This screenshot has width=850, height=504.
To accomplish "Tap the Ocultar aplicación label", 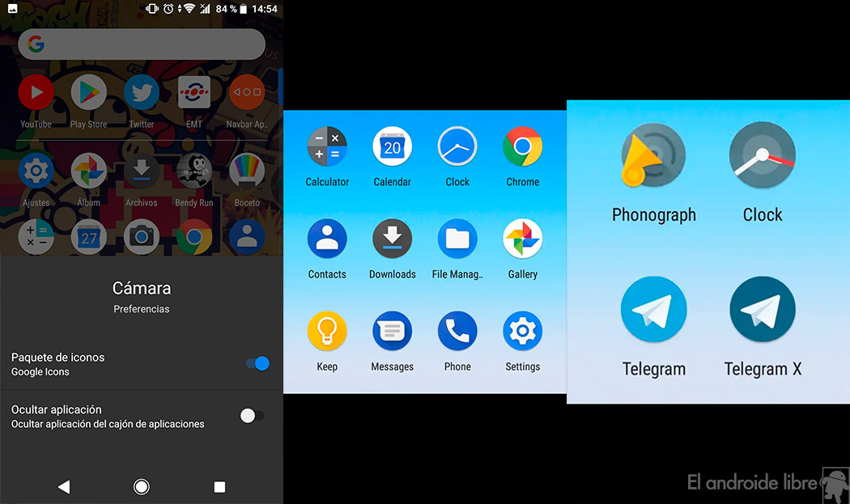I will coord(57,409).
